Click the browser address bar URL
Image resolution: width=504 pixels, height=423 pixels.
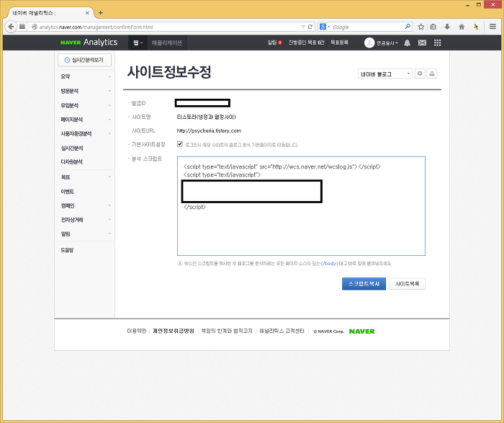[96, 27]
